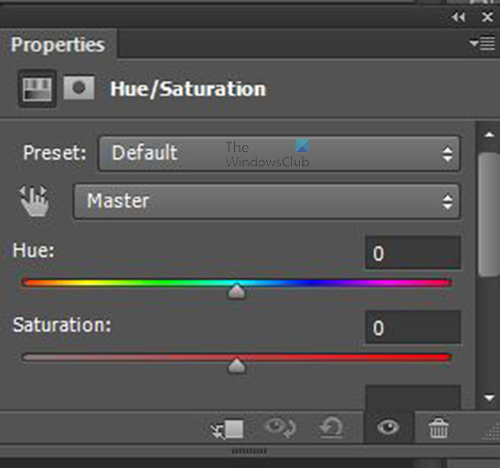Click the Saturation slider handle
This screenshot has width=500, height=468.
(x=236, y=366)
